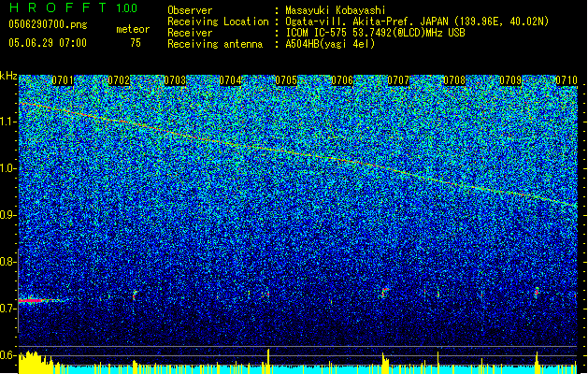Select the meteor count value 75
Viewport: 588px width, 374px height.
(136, 43)
